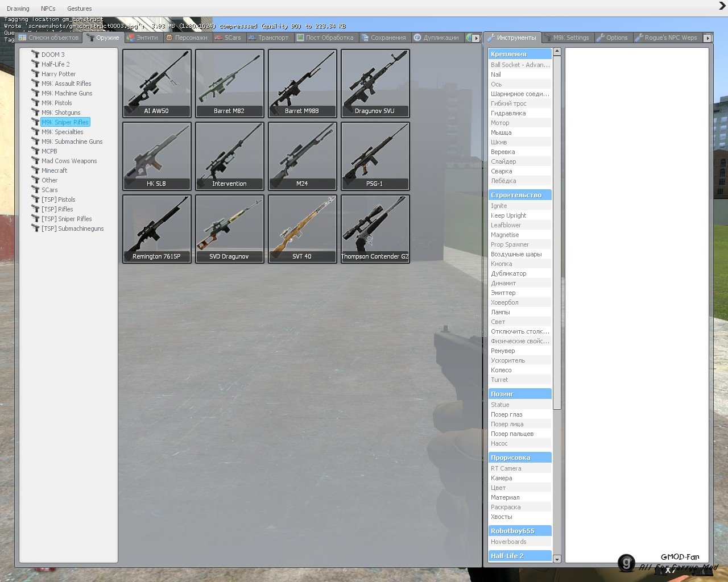Select the Сварка tool
The image size is (728, 582).
pyautogui.click(x=520, y=171)
